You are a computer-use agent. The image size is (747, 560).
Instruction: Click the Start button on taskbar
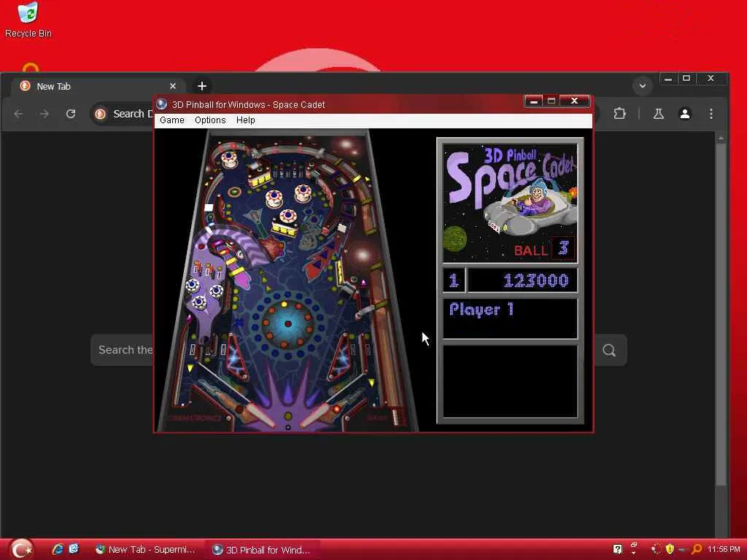(20, 549)
